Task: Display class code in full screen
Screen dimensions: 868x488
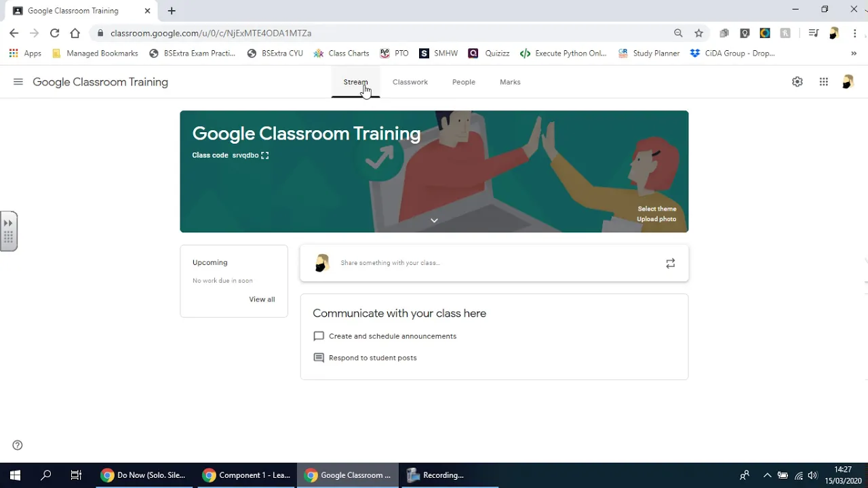Action: [265, 155]
